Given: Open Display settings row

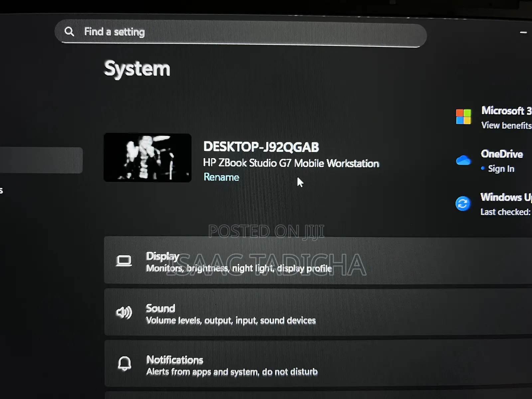Looking at the screenshot, I should coord(318,260).
